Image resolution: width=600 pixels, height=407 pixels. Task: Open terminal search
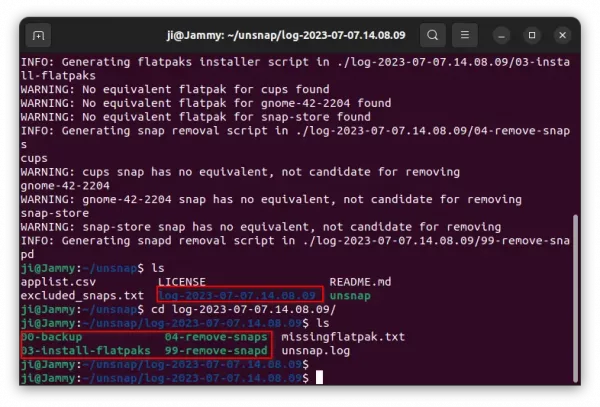point(432,35)
